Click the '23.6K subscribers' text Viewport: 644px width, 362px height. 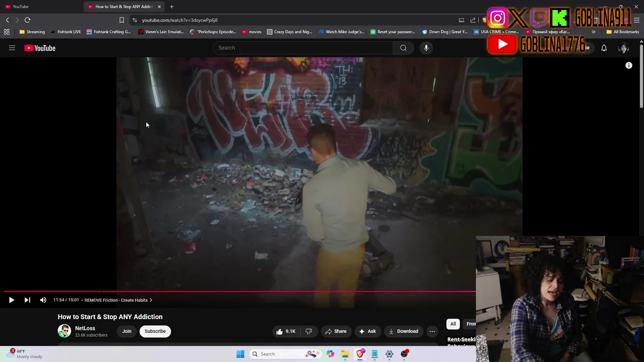(x=91, y=335)
